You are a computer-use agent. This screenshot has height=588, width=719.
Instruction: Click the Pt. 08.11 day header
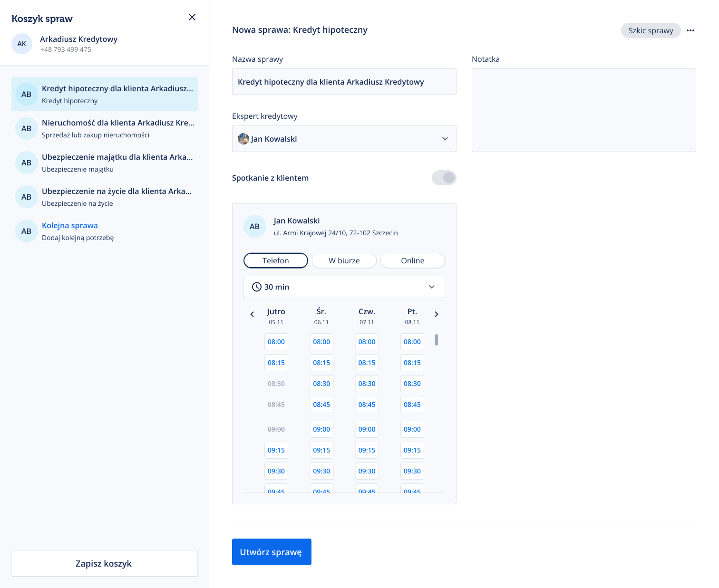412,316
